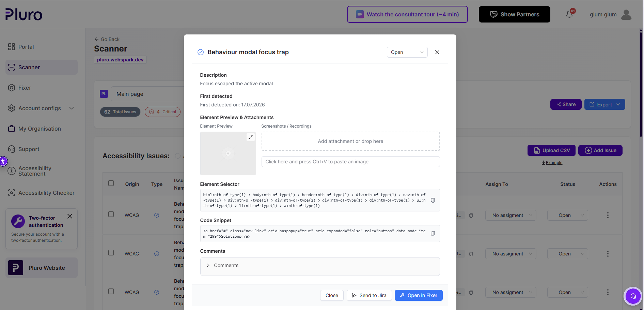644x310 pixels.
Task: Toggle the select-all checkbox in table header
Action: (x=111, y=183)
